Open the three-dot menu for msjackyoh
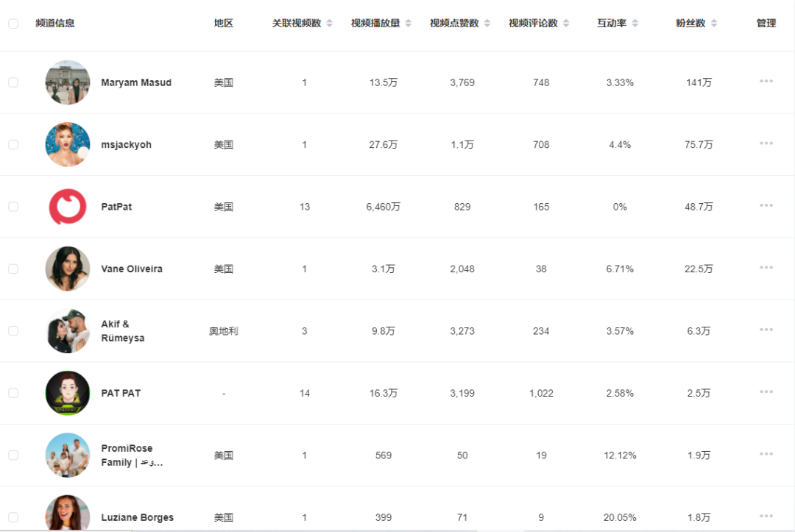This screenshot has height=532, width=795. 766,143
